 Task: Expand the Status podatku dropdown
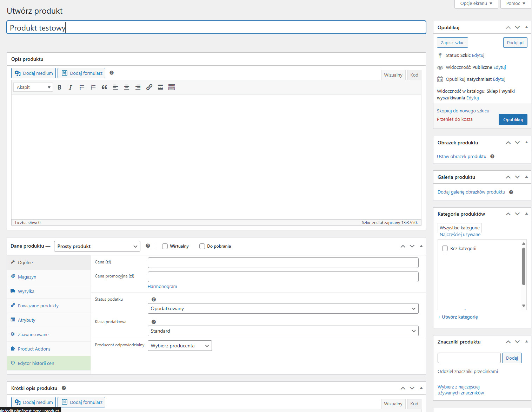[x=283, y=308]
